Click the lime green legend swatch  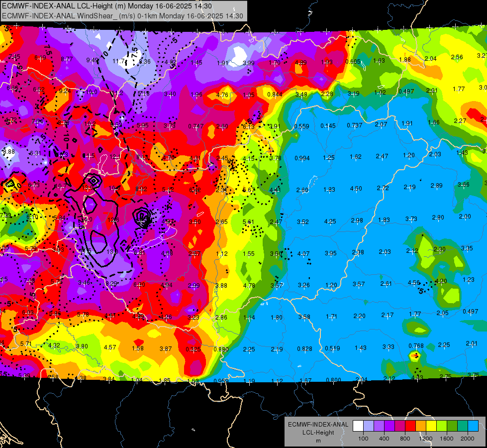click(x=442, y=426)
